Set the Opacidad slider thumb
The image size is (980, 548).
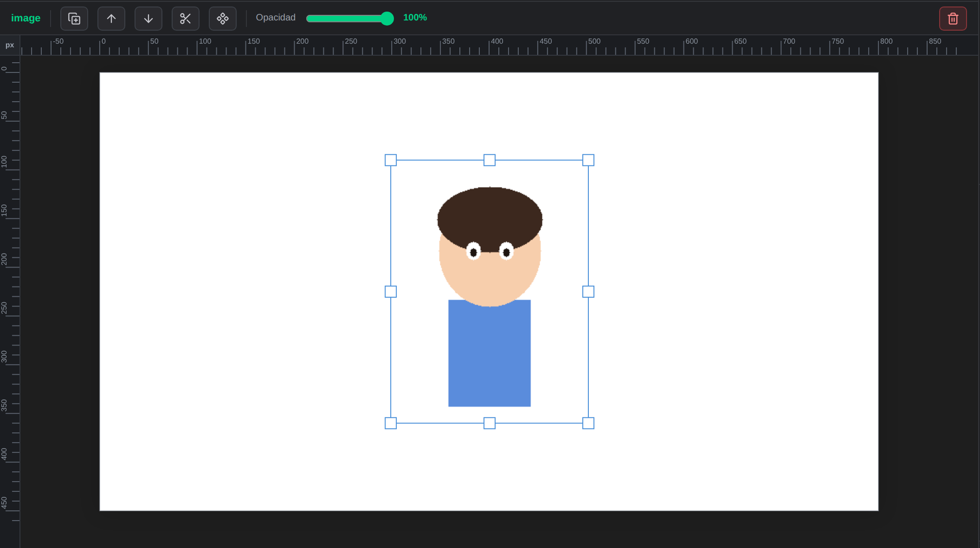coord(387,18)
